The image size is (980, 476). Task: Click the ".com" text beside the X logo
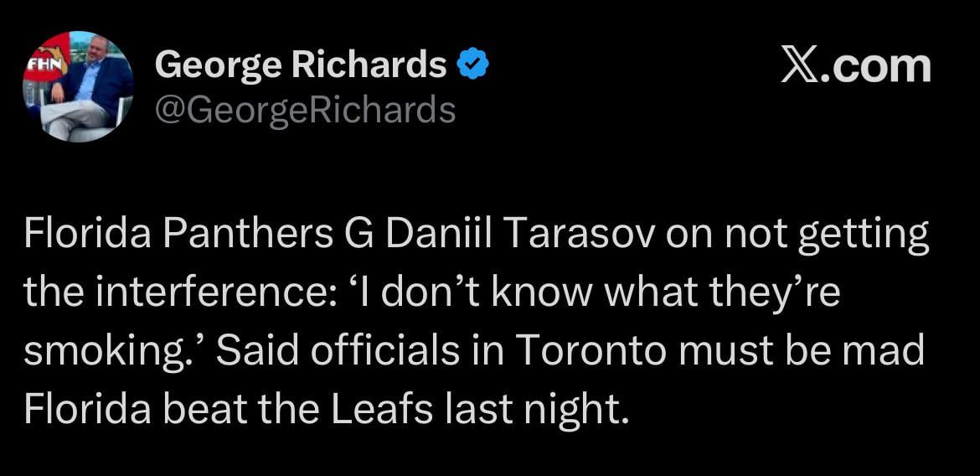pos(874,66)
